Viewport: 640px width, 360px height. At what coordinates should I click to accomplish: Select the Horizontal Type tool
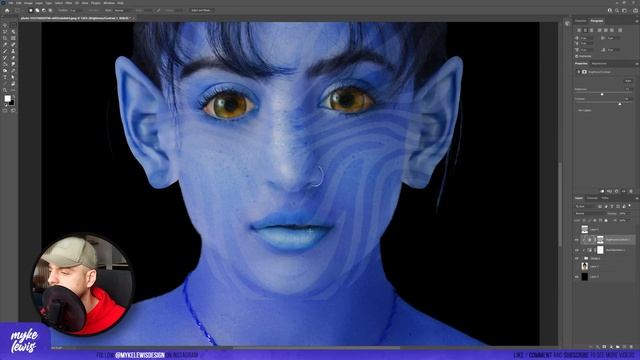pyautogui.click(x=5, y=77)
